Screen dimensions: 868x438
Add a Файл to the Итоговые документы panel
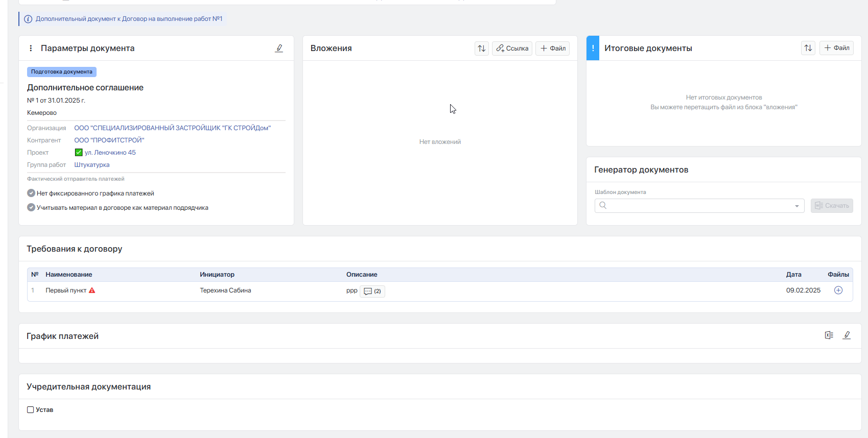[x=837, y=48]
